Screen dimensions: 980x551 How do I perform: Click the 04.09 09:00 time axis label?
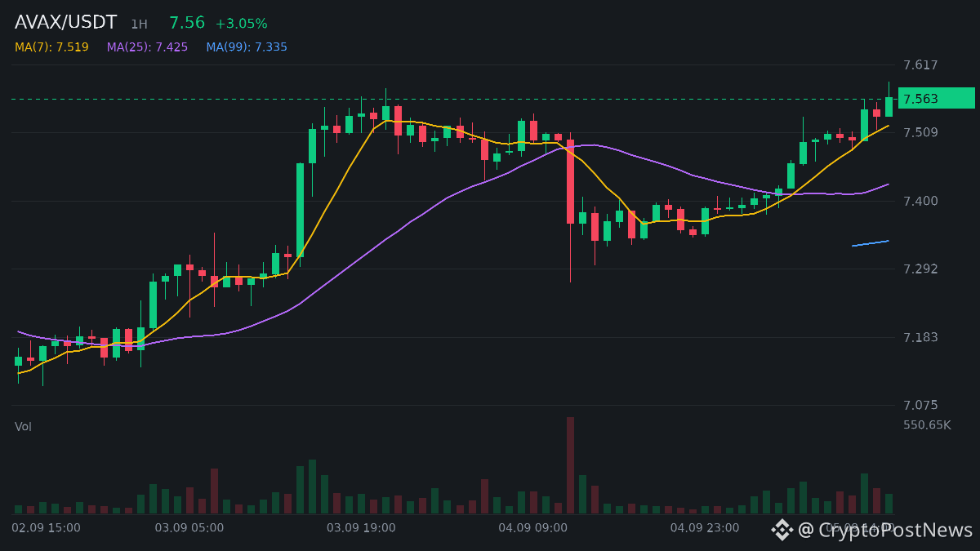532,528
